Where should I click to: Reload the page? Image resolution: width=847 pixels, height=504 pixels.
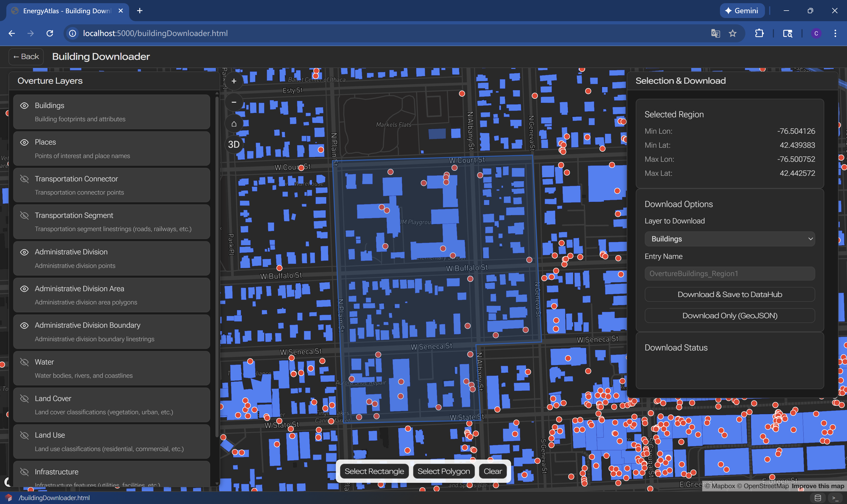pos(50,33)
